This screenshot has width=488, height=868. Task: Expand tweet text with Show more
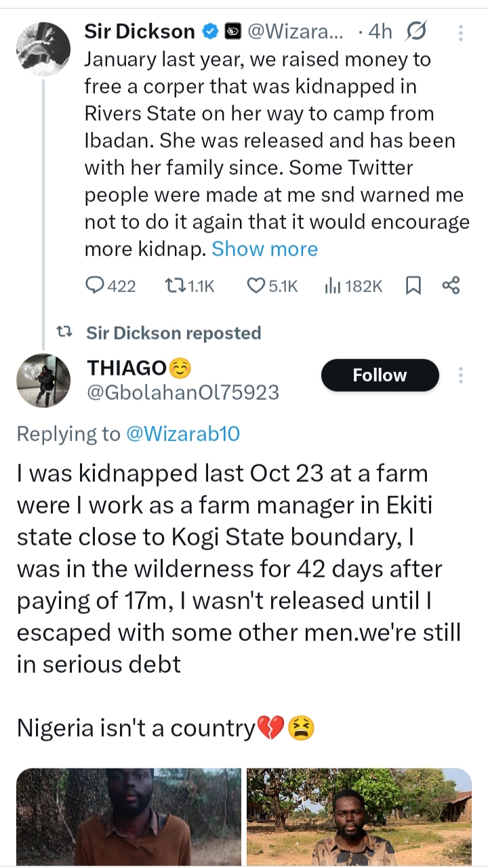click(264, 249)
